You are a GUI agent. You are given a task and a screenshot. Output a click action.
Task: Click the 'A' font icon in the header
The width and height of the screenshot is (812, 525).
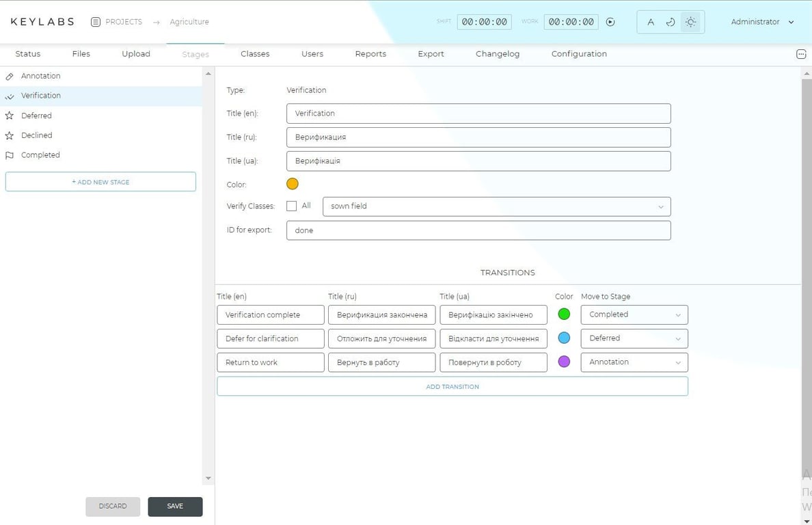(x=651, y=22)
